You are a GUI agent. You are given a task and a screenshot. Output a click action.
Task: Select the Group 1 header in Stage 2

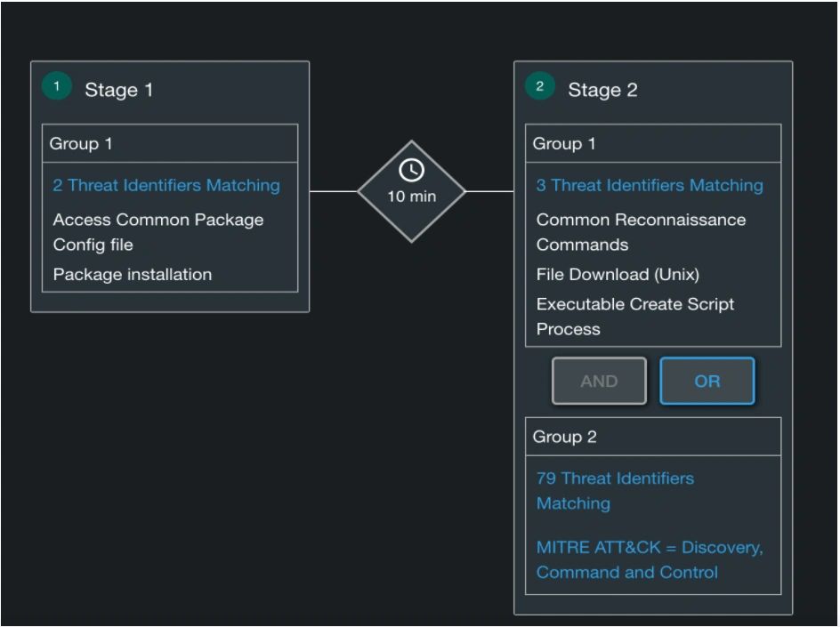coord(564,143)
